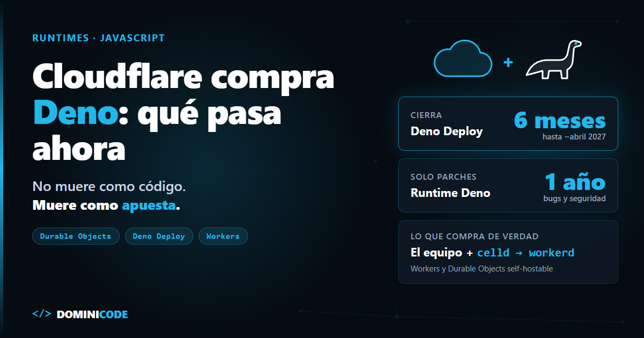This screenshot has width=644, height=338.
Task: Click the </> code bracket logo icon
Action: click(42, 314)
